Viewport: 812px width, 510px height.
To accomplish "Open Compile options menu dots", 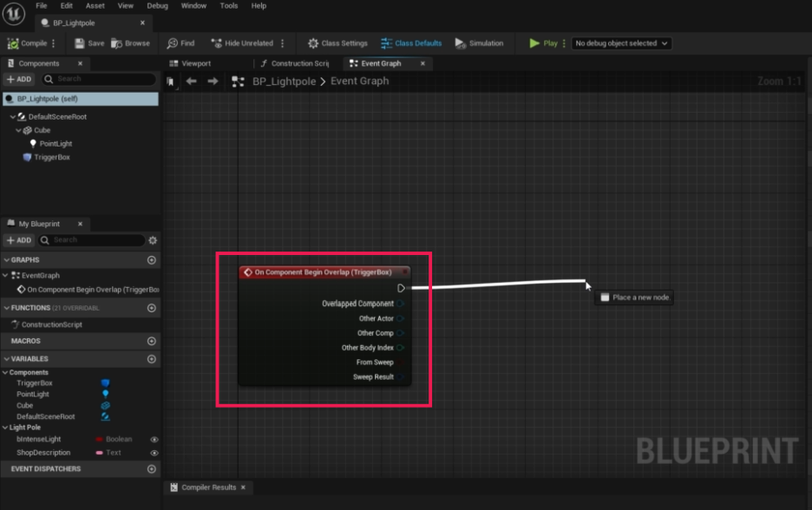I will (x=53, y=43).
